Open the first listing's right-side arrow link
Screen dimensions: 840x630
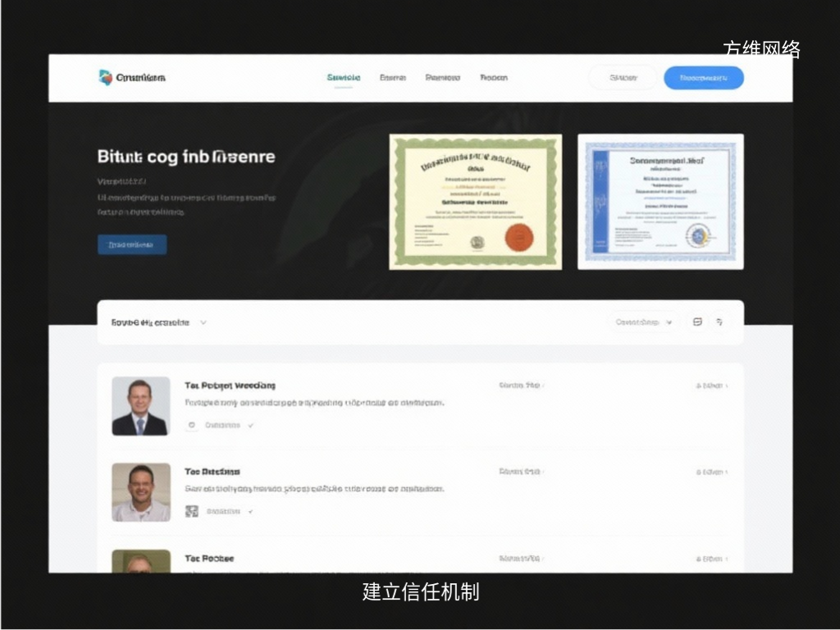710,385
